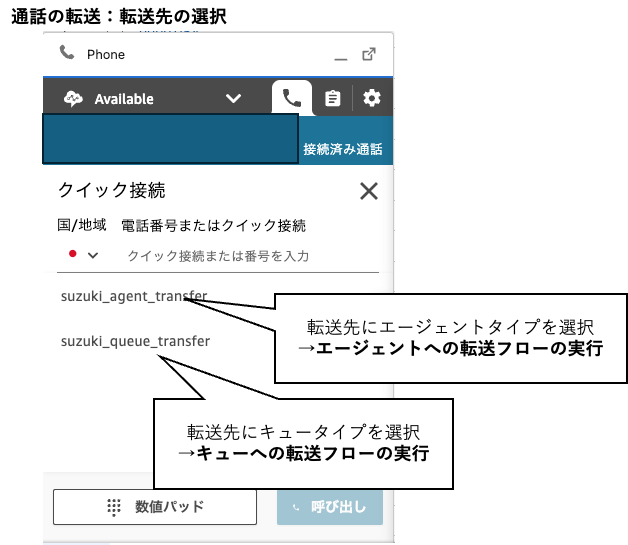Focus the クイック接続または番号を入力 field
The image size is (628, 545).
tap(218, 256)
